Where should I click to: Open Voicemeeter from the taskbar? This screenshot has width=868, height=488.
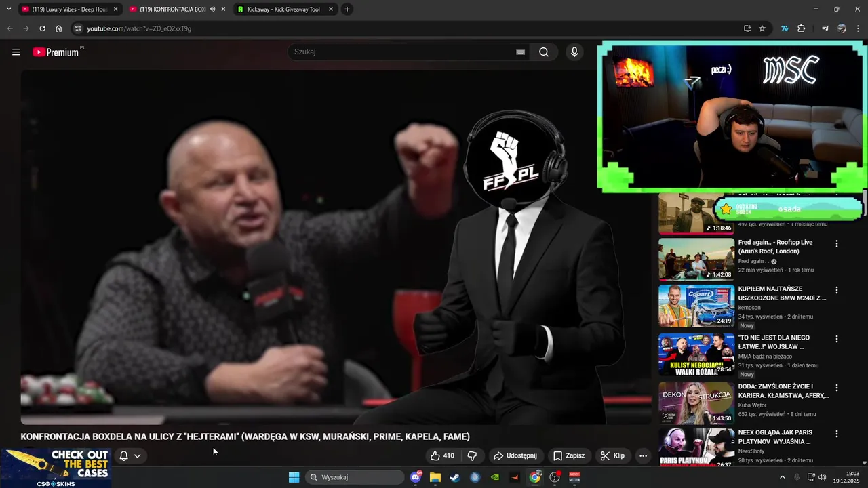click(574, 477)
